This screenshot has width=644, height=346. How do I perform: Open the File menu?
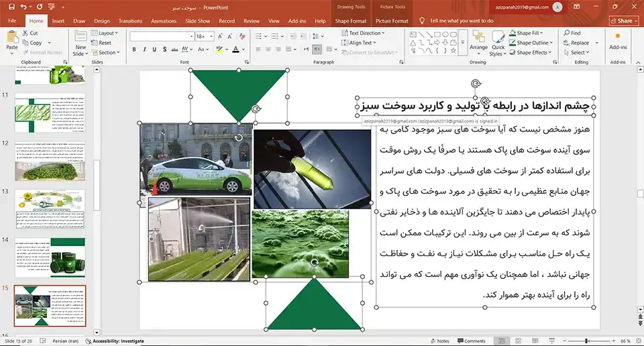[12, 21]
